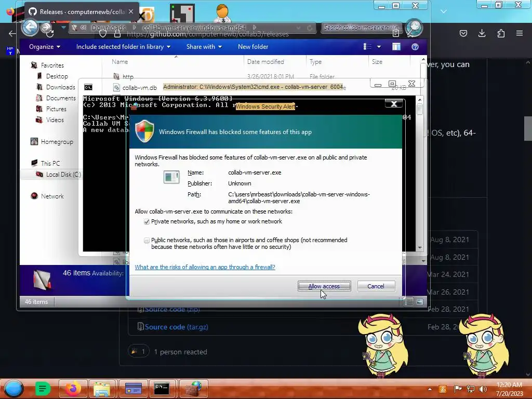Open Firefox from the taskbar
532x399 pixels.
click(73, 389)
